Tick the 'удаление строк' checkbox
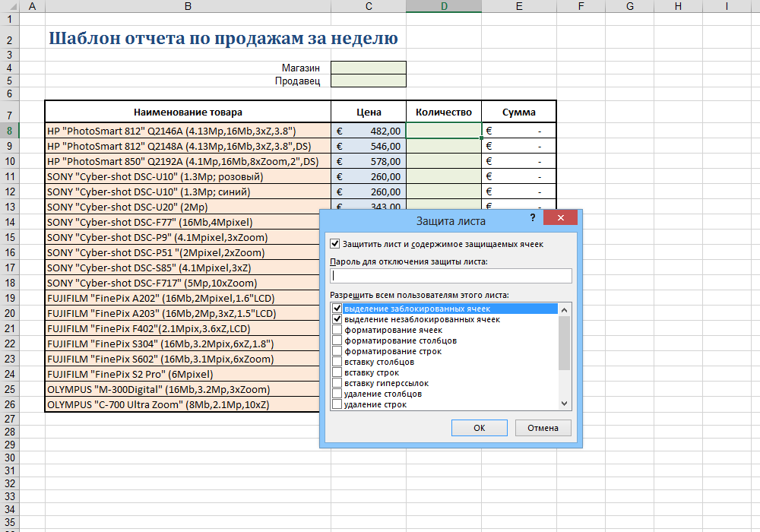The image size is (760, 532). 337,404
